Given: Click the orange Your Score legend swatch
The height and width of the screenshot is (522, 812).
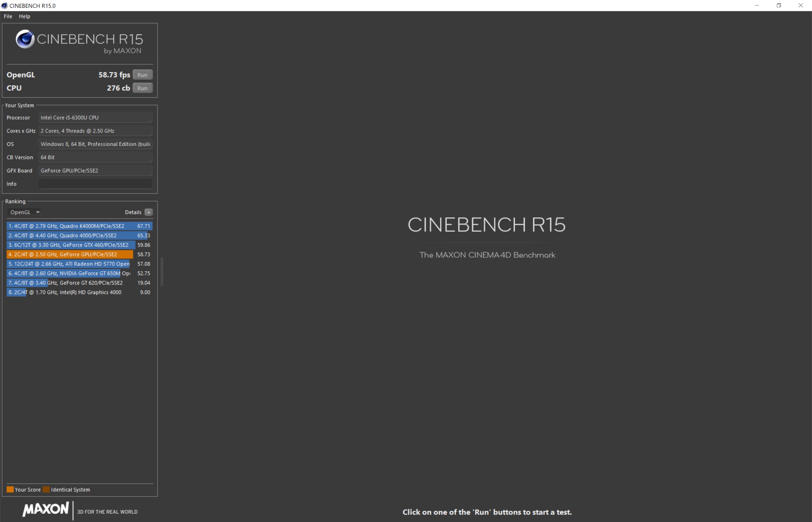Looking at the screenshot, I should tap(10, 490).
